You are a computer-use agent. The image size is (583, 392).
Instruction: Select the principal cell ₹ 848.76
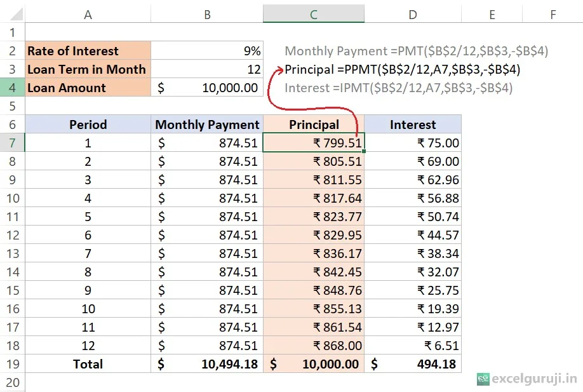[314, 290]
